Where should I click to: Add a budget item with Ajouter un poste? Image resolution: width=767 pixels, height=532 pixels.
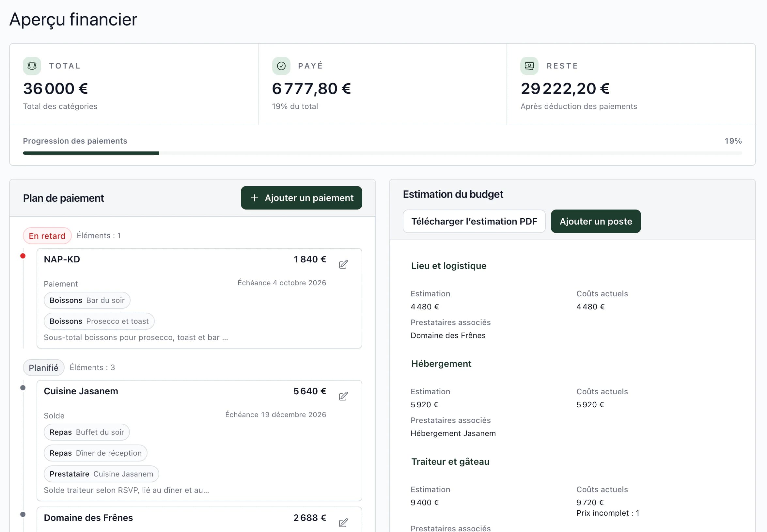[596, 221]
